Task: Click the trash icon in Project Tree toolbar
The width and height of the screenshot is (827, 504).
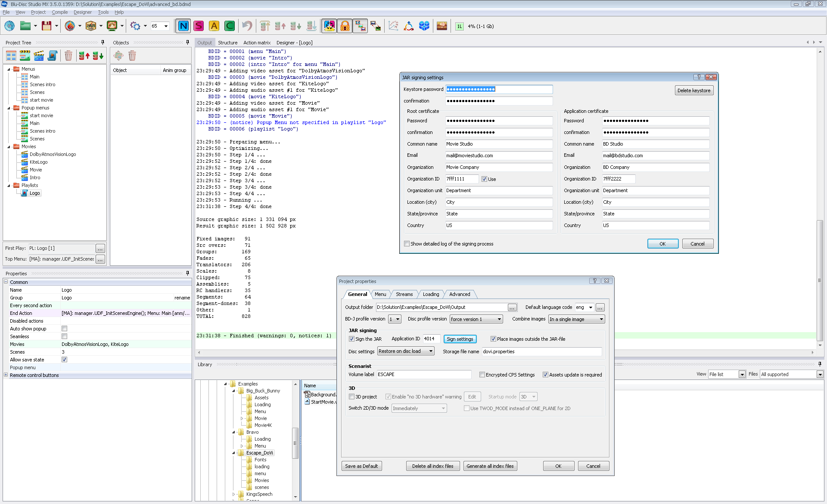Action: 68,56
